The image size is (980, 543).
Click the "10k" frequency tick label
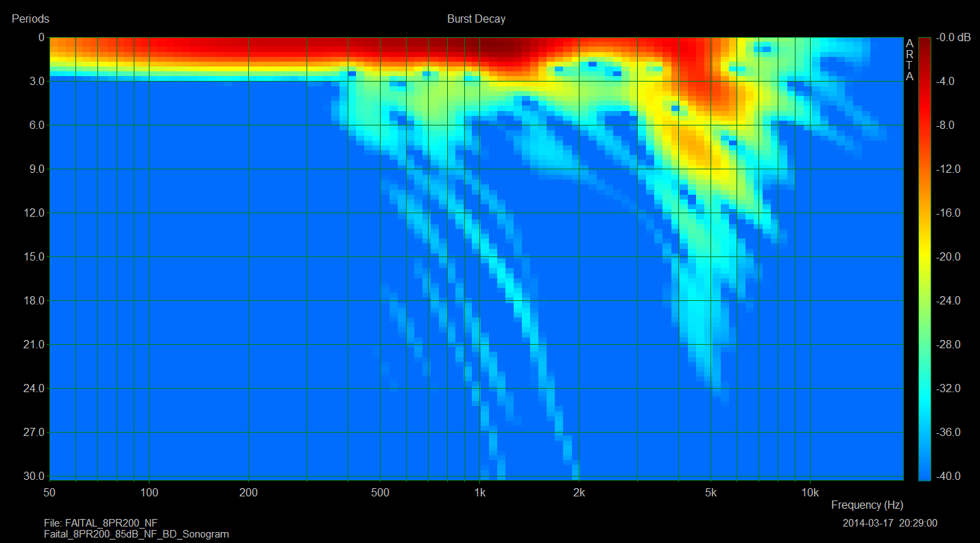pyautogui.click(x=810, y=492)
